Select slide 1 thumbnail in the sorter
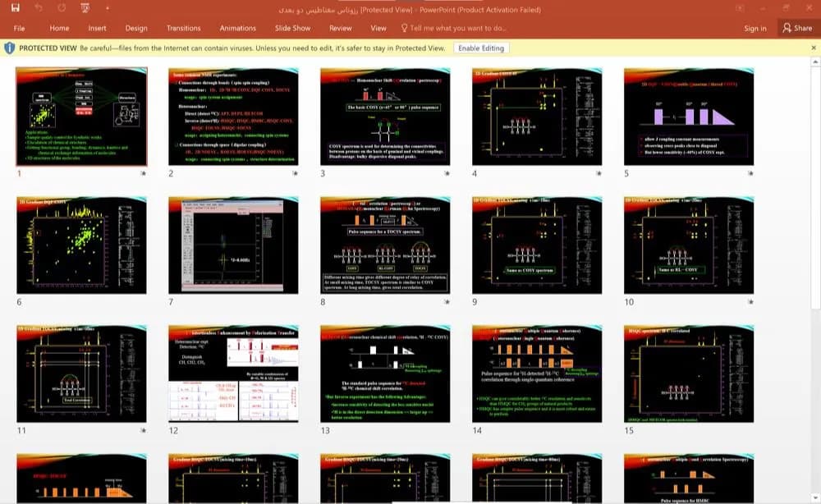This screenshot has width=821, height=504. coord(81,117)
